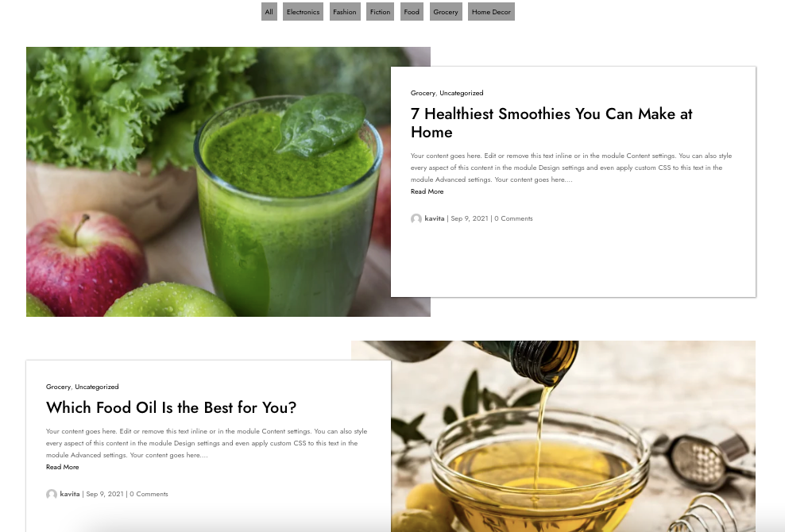Select the Food filter button

pyautogui.click(x=412, y=12)
